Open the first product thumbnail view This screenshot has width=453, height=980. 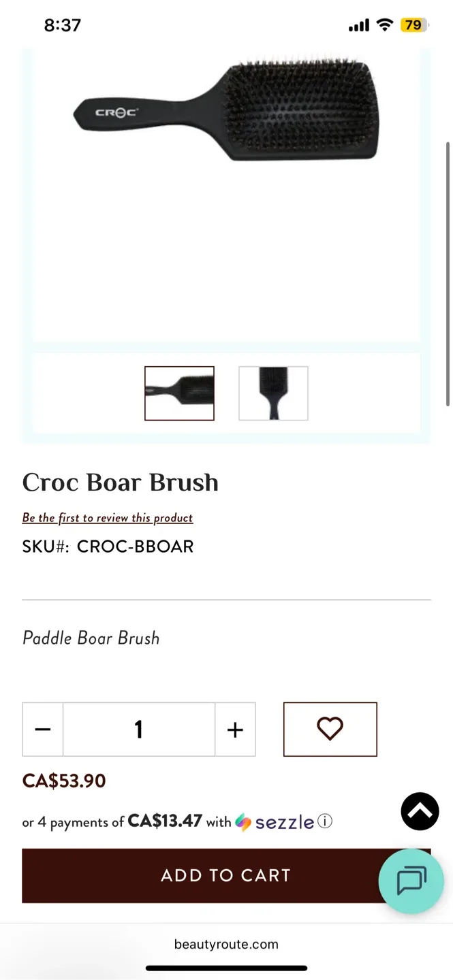click(179, 393)
